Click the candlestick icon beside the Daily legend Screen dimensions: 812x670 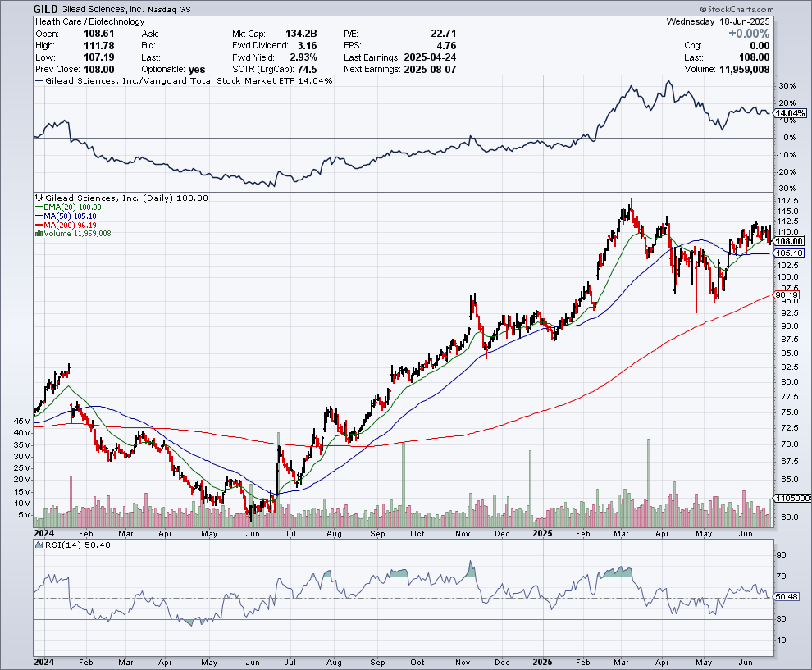coord(39,198)
